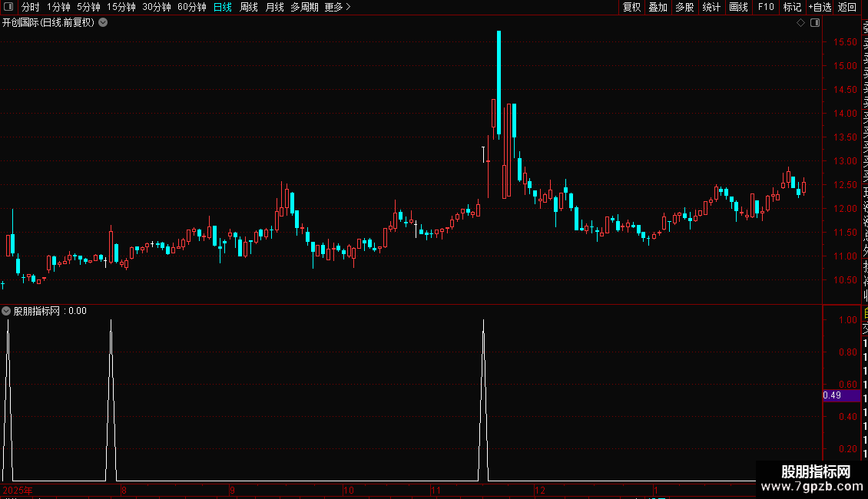
Task: Click the 复权 adjustment button
Action: 631,7
